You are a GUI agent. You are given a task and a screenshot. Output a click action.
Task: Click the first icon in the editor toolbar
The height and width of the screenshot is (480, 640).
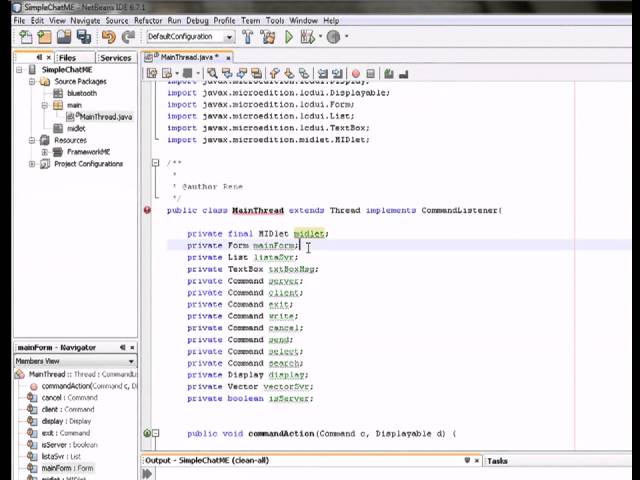pyautogui.click(x=152, y=73)
